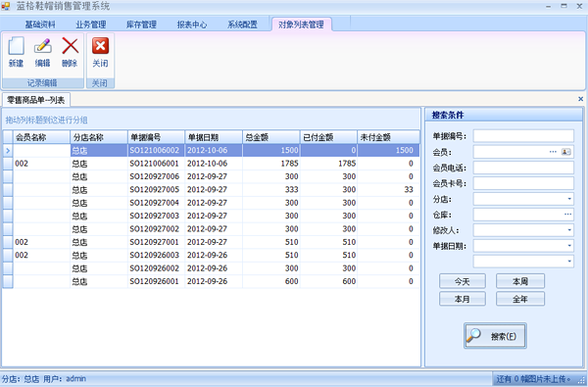The width and height of the screenshot is (588, 387).
Task: Expand the 分店 dropdown
Action: (x=569, y=199)
